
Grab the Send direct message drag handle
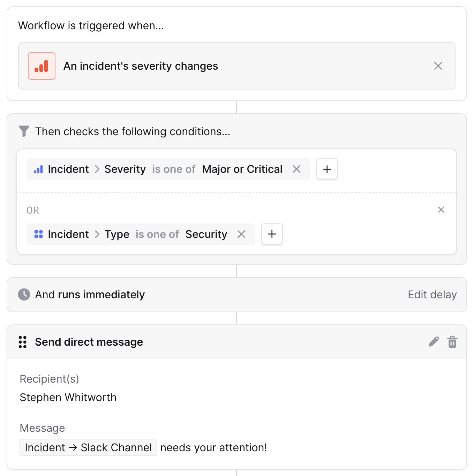(23, 342)
